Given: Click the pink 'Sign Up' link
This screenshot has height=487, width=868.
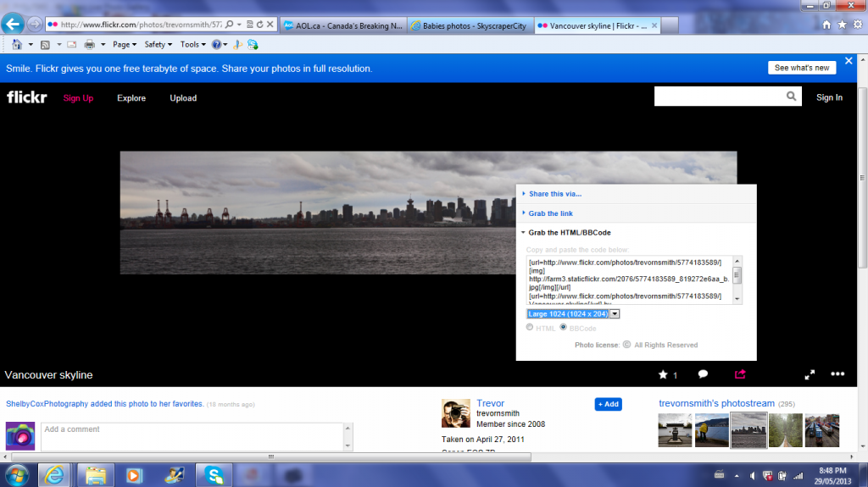Looking at the screenshot, I should click(x=78, y=98).
